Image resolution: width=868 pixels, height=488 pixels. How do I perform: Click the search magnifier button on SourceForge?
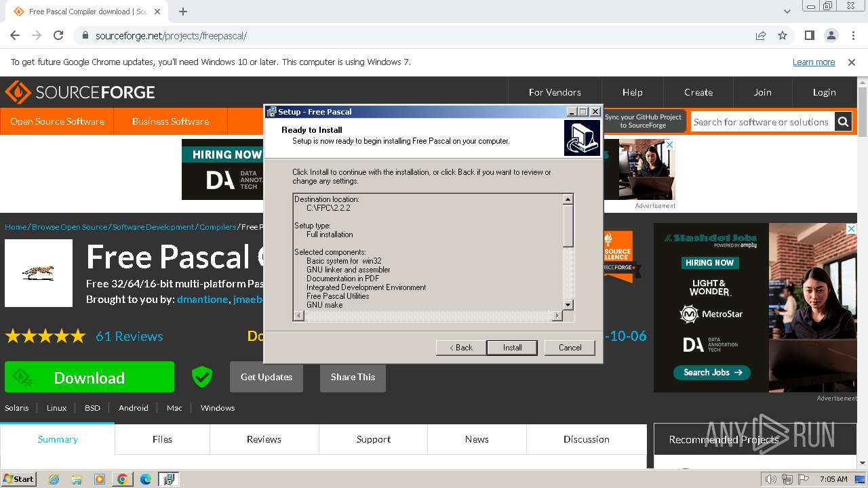click(x=843, y=122)
